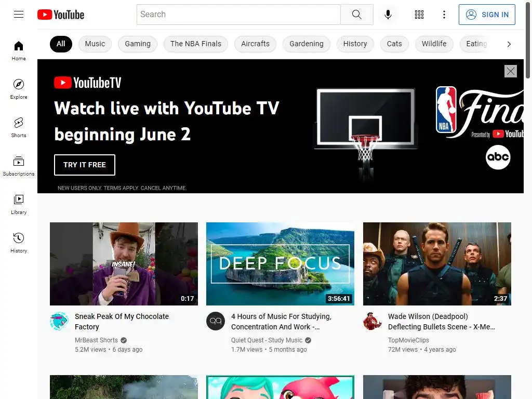Show more category chips with right arrow
This screenshot has height=399, width=532.
[x=509, y=44]
